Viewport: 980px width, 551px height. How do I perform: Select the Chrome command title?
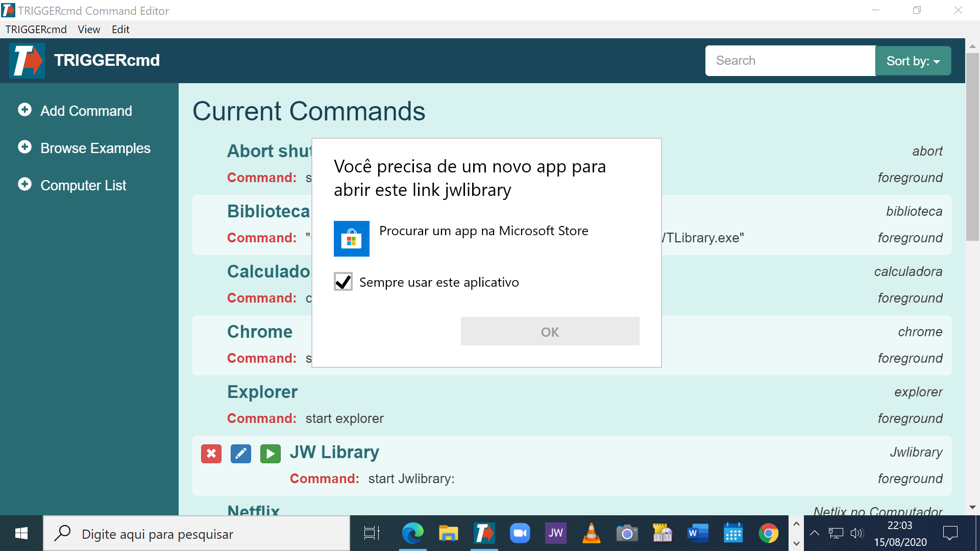pos(260,332)
